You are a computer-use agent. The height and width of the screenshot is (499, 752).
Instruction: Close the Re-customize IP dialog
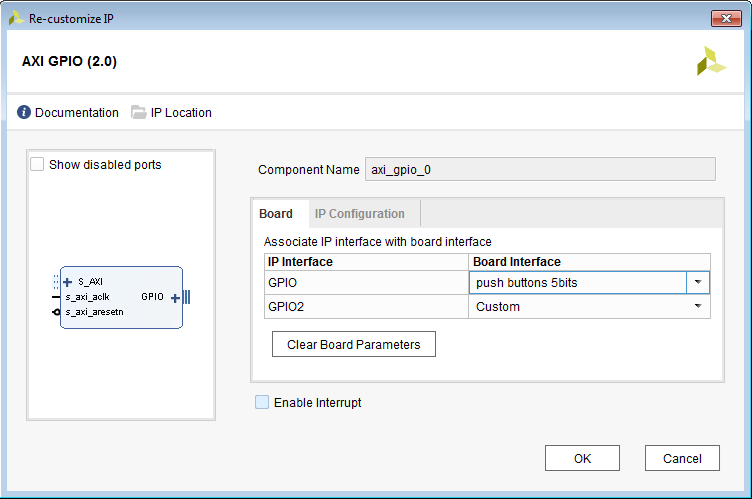pyautogui.click(x=725, y=18)
